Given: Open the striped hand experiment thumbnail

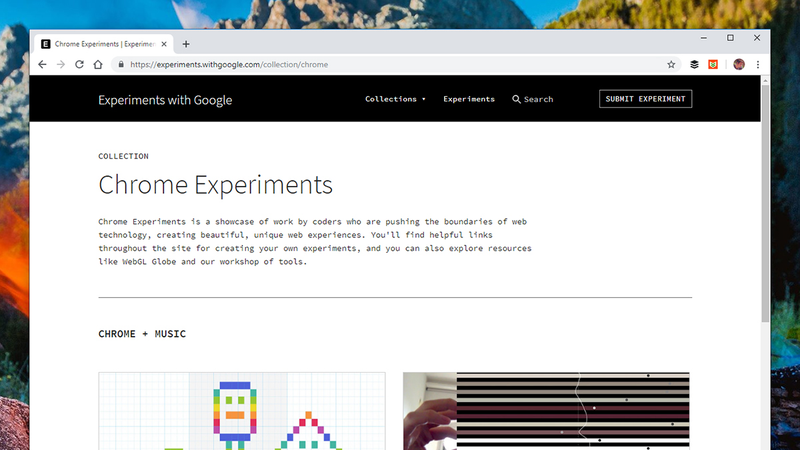Looking at the screenshot, I should click(546, 411).
